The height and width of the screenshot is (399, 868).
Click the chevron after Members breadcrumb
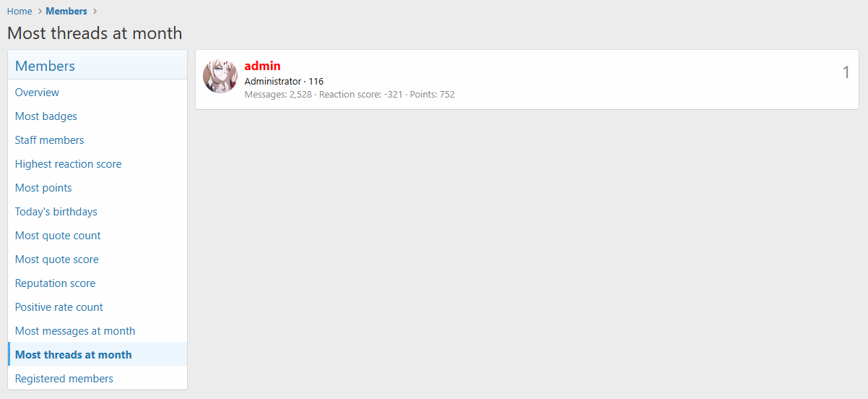click(x=95, y=11)
